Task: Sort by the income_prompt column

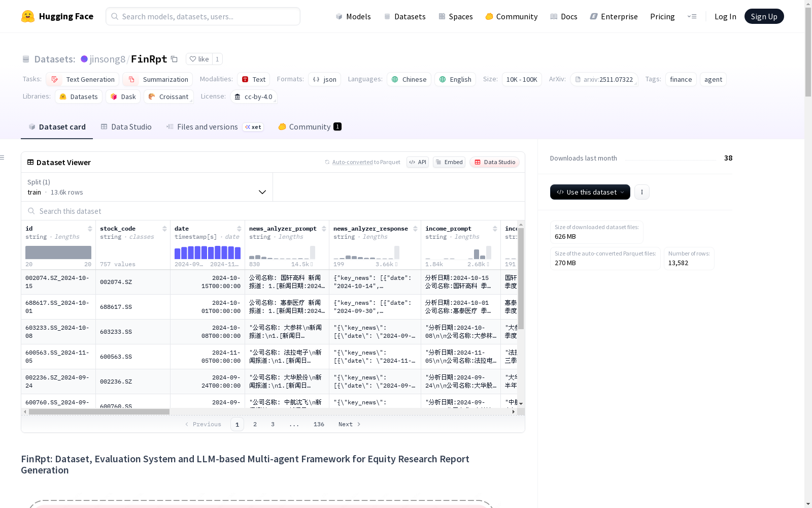Action: tap(495, 229)
